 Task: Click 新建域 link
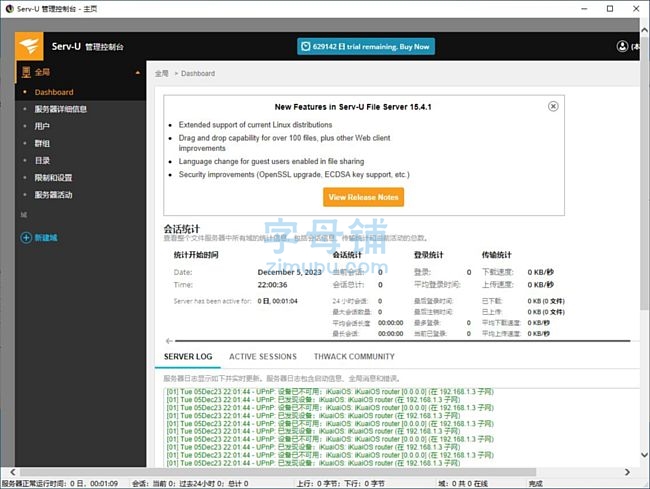46,237
